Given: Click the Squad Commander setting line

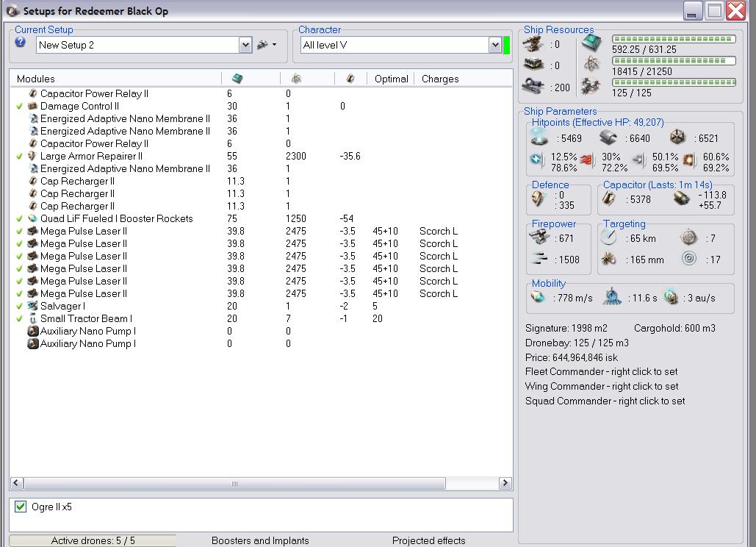Looking at the screenshot, I should tap(605, 401).
